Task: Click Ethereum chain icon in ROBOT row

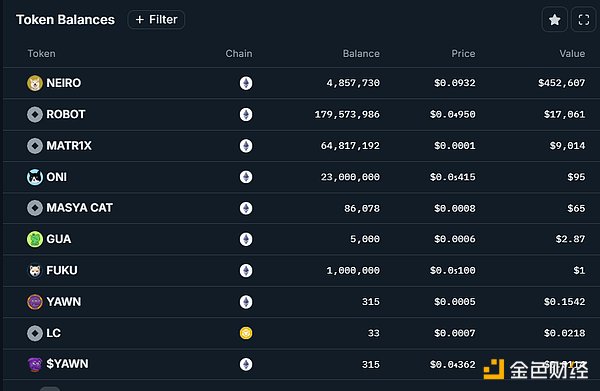Action: point(246,114)
